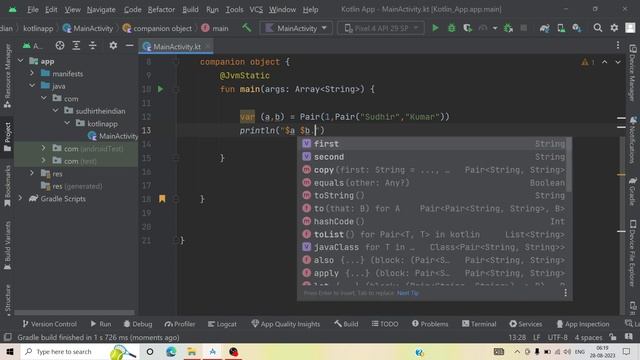Choose toString() completion suggestion
This screenshot has width=640, height=360.
433,196
